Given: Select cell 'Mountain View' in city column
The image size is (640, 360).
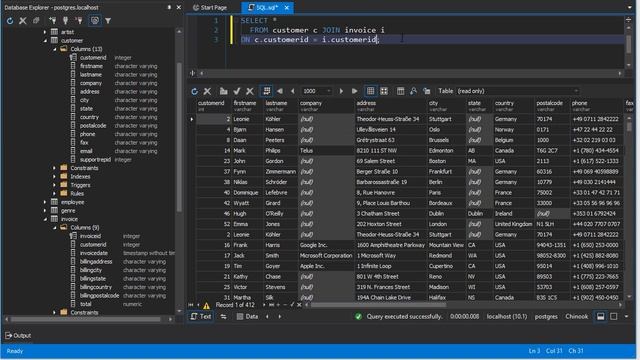Looking at the screenshot, I should tap(446, 245).
